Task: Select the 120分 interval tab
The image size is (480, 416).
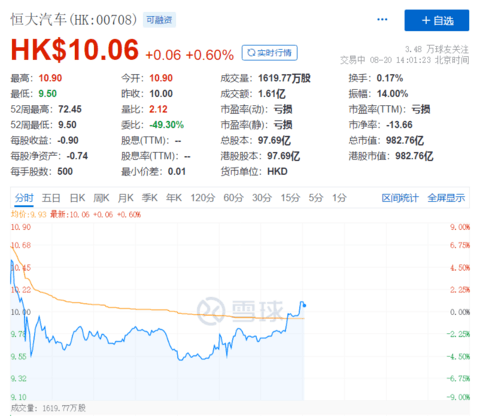Action: coord(203,198)
